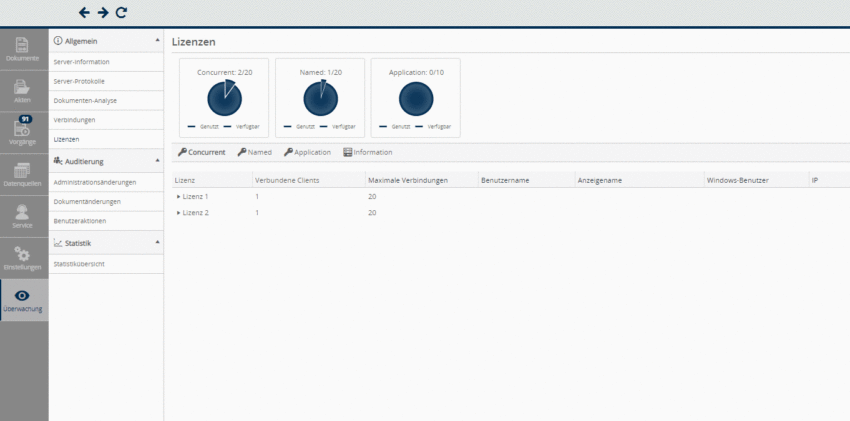The height and width of the screenshot is (421, 850).
Task: Collapse the Auditierung section
Action: click(x=157, y=161)
